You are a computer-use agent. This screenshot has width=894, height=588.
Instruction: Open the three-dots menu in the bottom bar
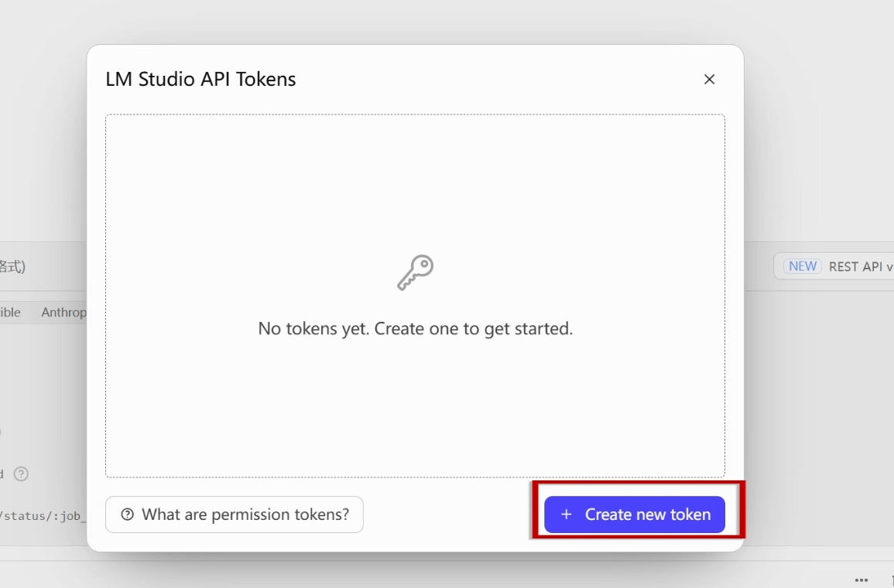(861, 580)
